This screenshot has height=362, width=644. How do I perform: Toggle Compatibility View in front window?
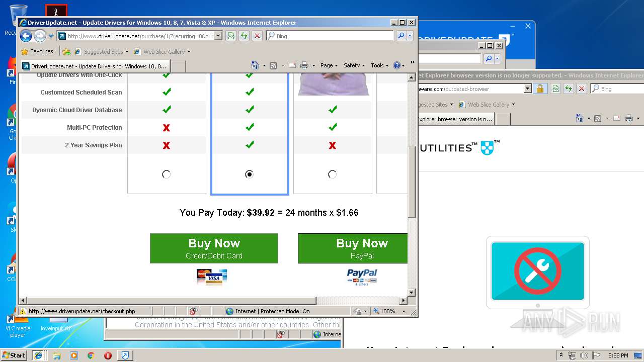[231, 36]
